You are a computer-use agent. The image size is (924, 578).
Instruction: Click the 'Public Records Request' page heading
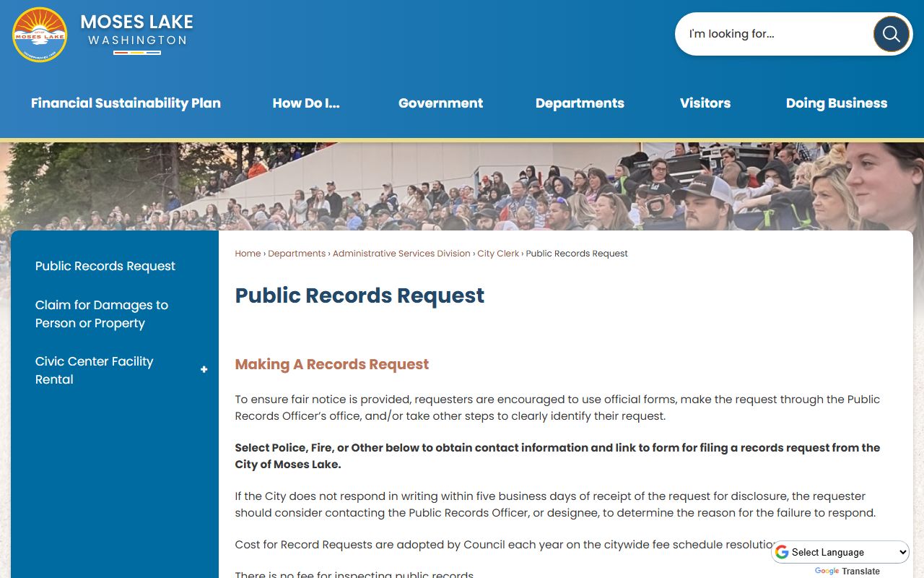tap(359, 296)
